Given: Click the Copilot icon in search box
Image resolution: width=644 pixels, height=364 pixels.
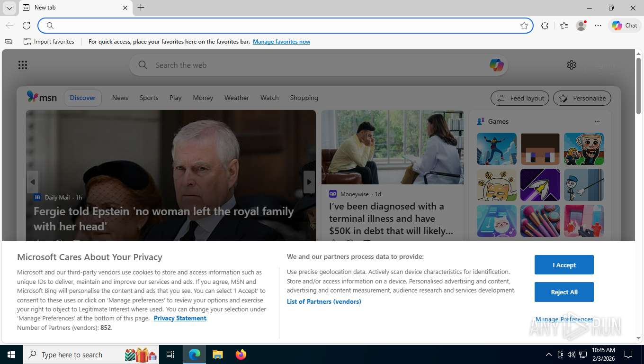Looking at the screenshot, I should [496, 65].
